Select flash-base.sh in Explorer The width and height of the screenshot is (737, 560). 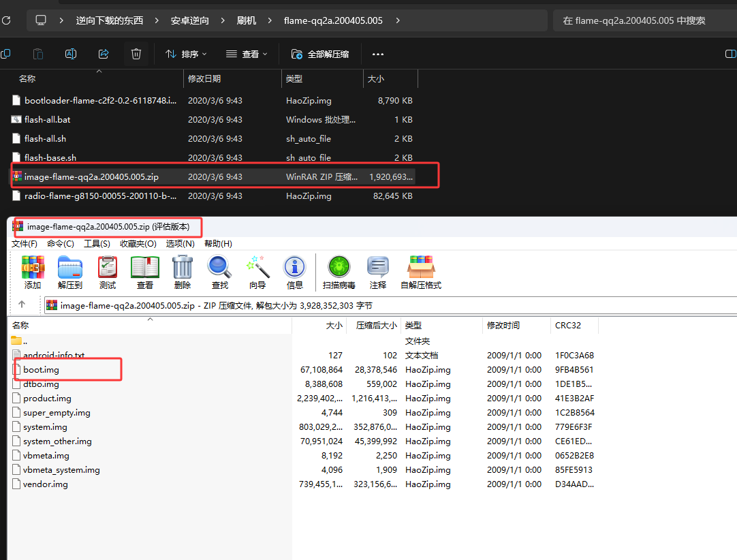213,157
